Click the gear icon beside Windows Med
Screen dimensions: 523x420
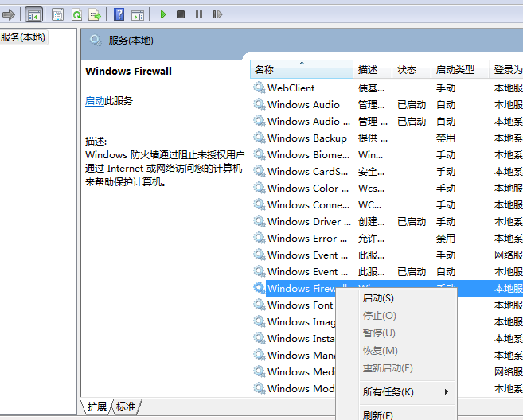pyautogui.click(x=260, y=371)
